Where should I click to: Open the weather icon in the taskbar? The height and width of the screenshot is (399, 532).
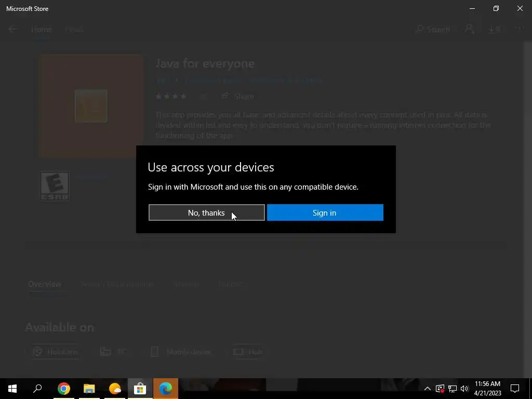tap(115, 389)
